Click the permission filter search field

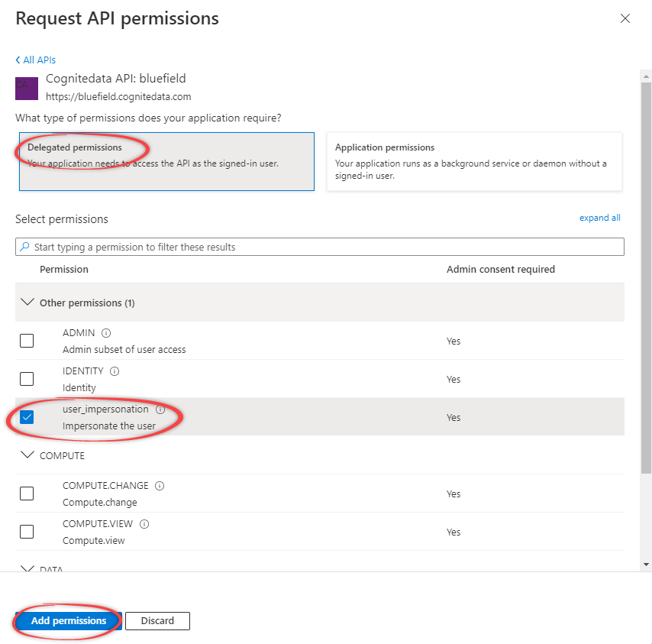pyautogui.click(x=321, y=247)
